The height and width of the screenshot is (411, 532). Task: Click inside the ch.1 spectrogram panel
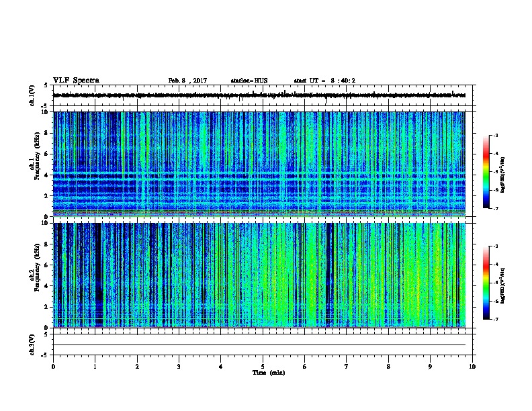(x=259, y=164)
